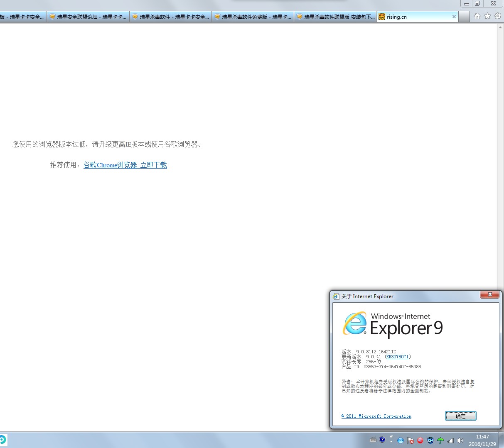Open the red globe tray icon

420,441
